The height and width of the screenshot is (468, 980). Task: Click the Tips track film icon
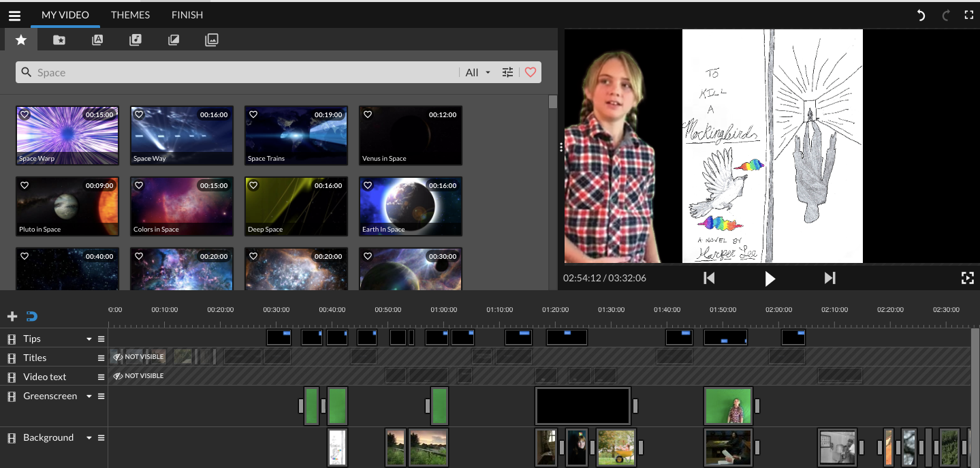pos(12,339)
